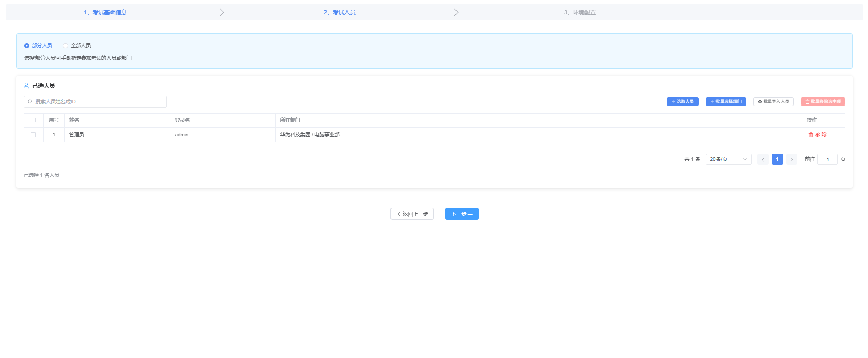Click the 前往 page number input field

pyautogui.click(x=827, y=159)
